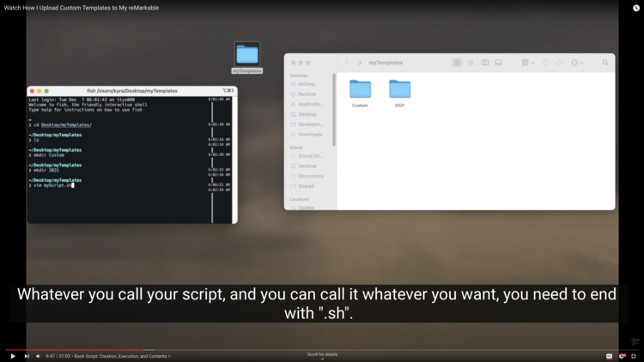This screenshot has height=362, width=644.
Task: Open Finder action (ellipsis) menu
Action: tap(577, 63)
